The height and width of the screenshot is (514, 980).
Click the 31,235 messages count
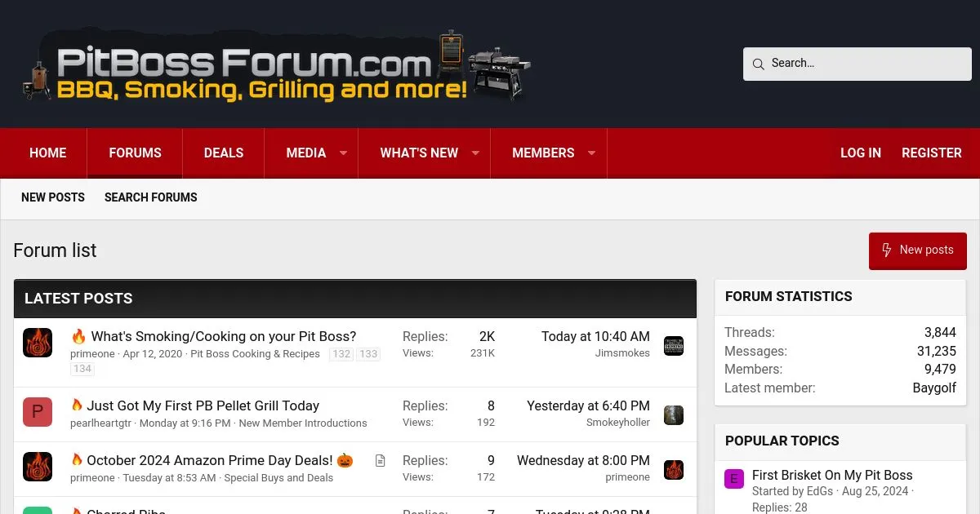coord(937,352)
